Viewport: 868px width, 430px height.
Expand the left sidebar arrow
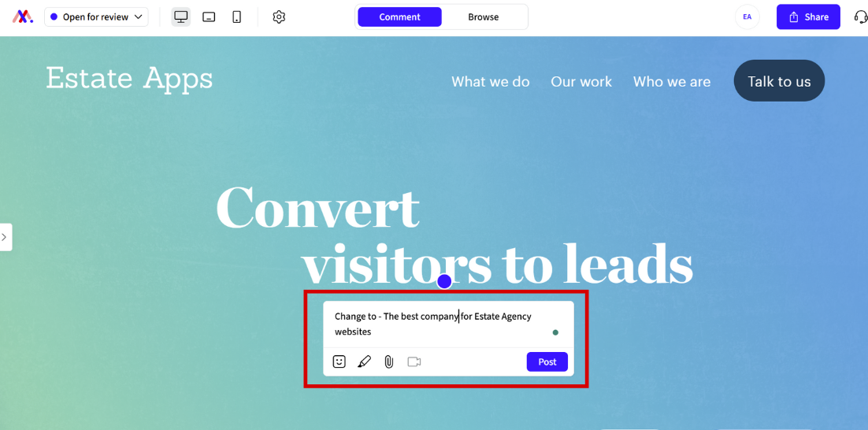[x=5, y=237]
